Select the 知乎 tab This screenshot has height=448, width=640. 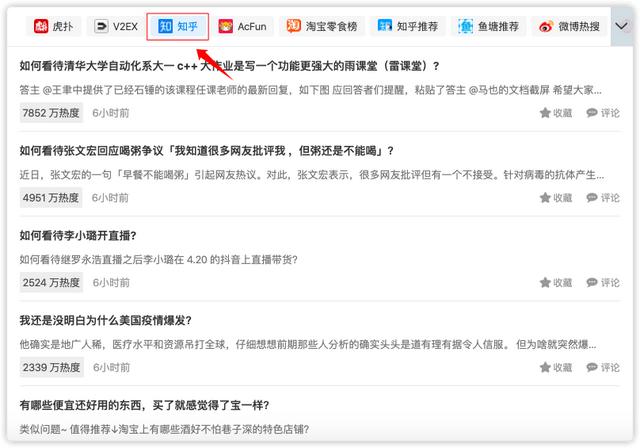point(178,27)
